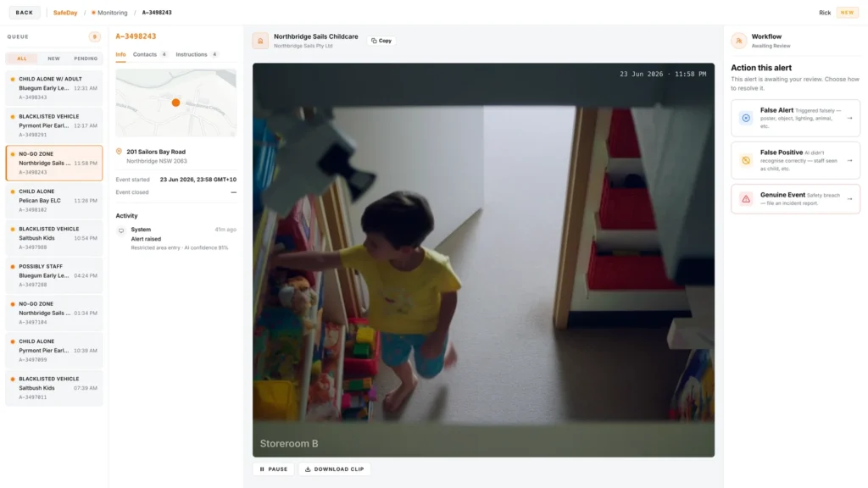Open Child Alone alert A-3497099

coord(54,350)
